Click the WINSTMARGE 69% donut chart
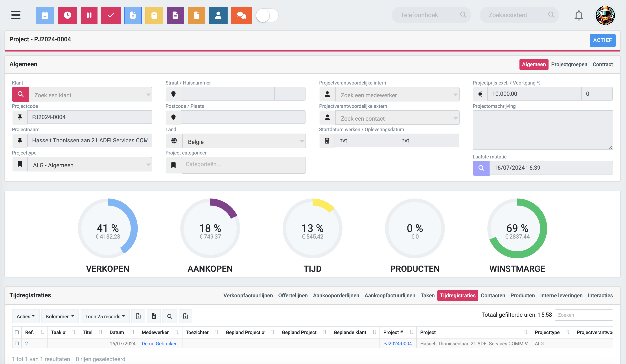The width and height of the screenshot is (626, 364). [517, 228]
